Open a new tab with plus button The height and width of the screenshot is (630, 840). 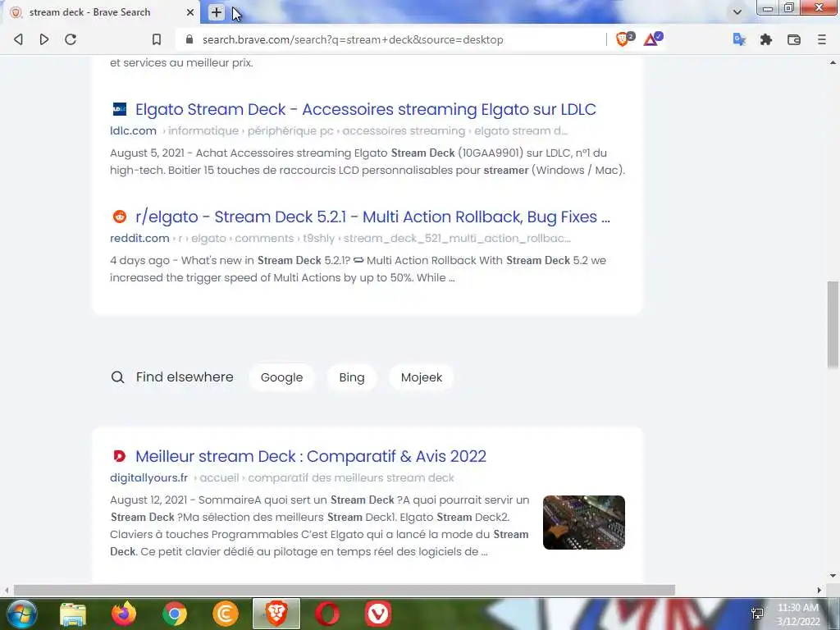point(217,12)
